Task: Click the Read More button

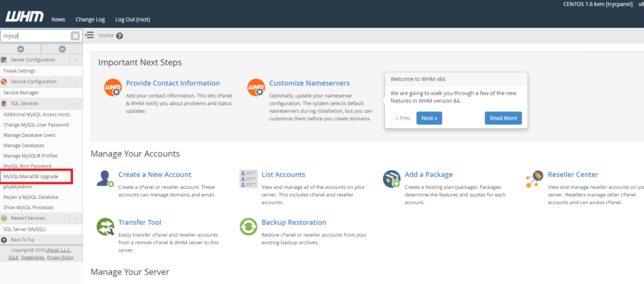Action: 503,118
